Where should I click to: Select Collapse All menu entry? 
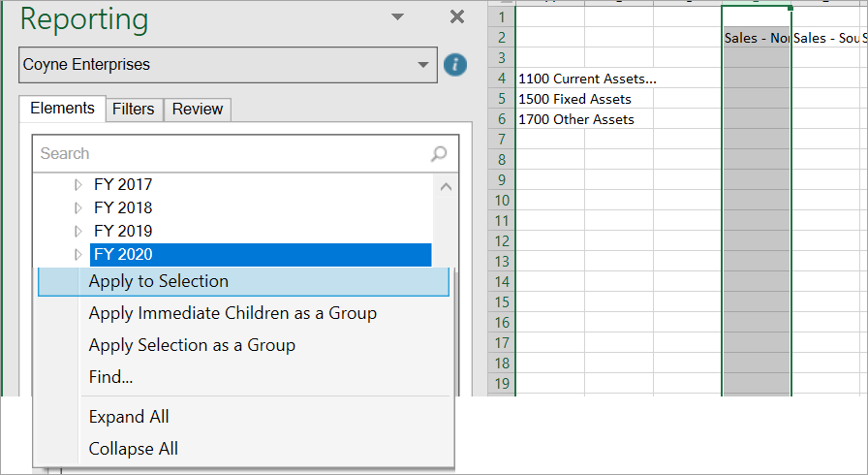tap(243, 449)
